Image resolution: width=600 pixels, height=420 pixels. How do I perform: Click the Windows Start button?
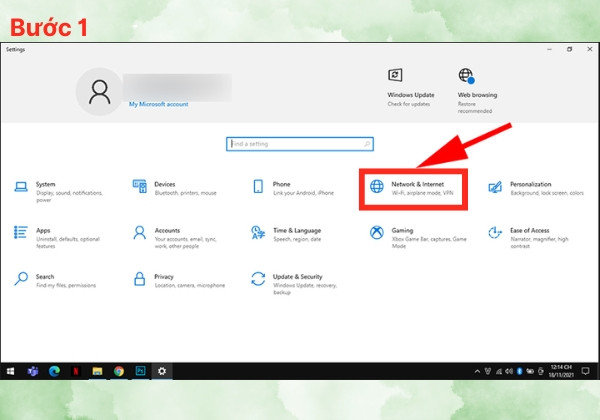pyautogui.click(x=11, y=371)
